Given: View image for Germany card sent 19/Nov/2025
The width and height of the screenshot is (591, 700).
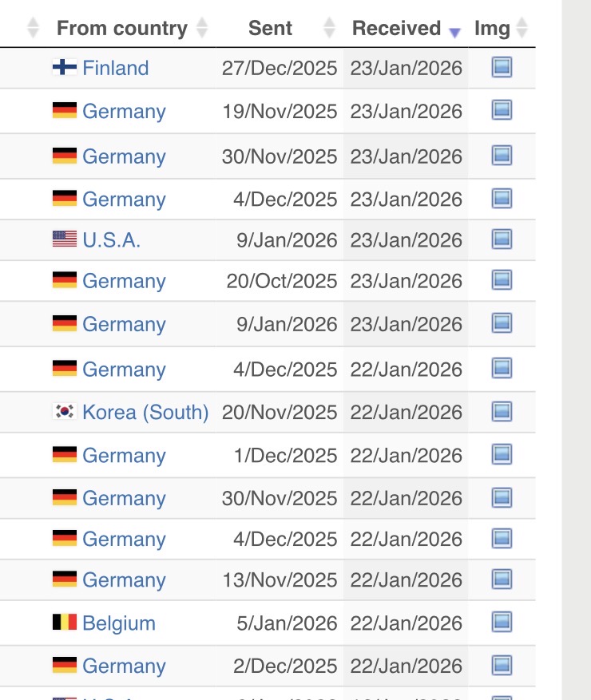Looking at the screenshot, I should pyautogui.click(x=502, y=110).
